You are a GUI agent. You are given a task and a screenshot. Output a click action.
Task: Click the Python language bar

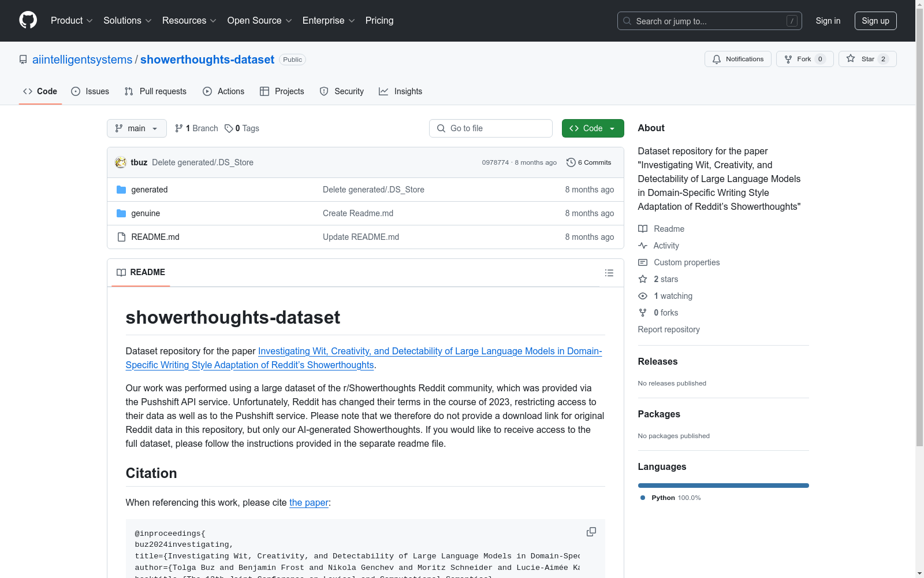point(724,486)
